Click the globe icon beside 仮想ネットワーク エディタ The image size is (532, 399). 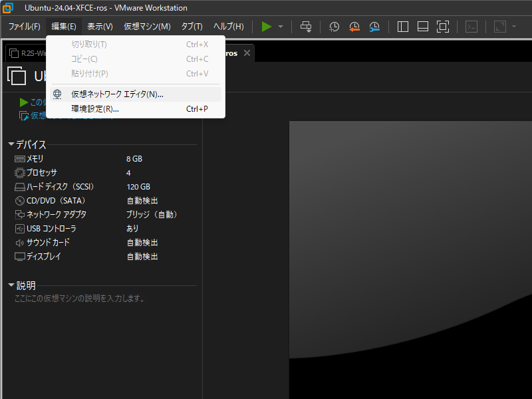coord(57,94)
